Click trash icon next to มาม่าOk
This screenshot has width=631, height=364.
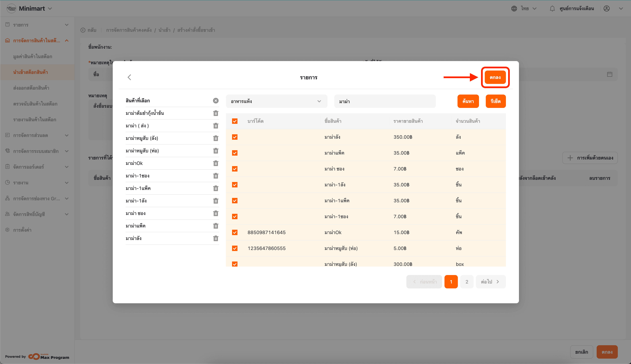216,163
